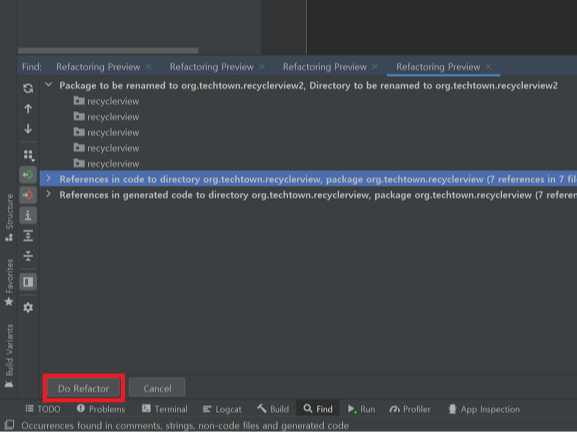Image resolution: width=577 pixels, height=432 pixels.
Task: Select the second recyclerview folder row
Action: coord(106,117)
